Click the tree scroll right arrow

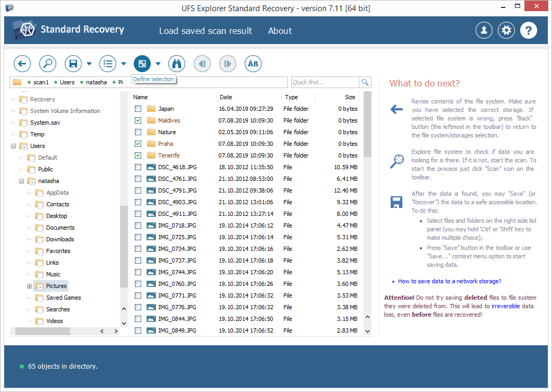[116, 331]
